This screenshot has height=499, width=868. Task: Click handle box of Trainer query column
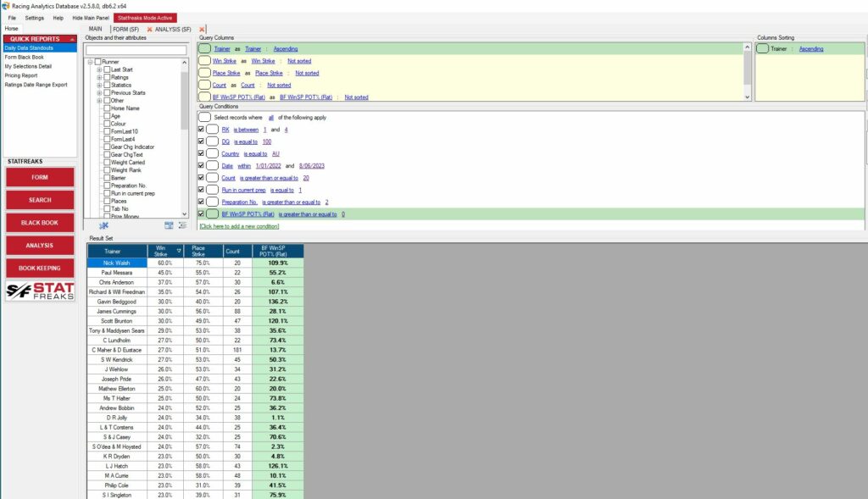(x=205, y=48)
